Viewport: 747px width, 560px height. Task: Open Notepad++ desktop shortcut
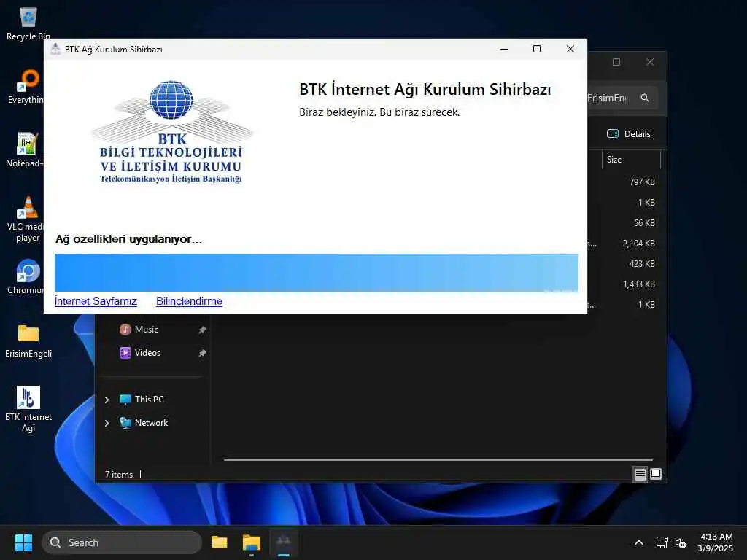coord(27,150)
